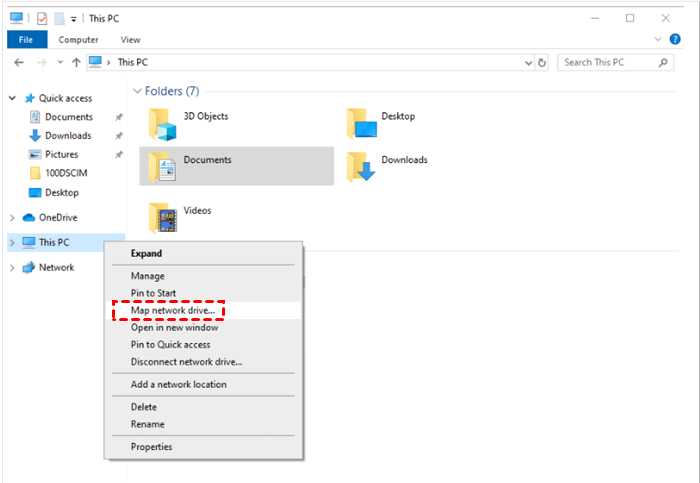Image resolution: width=700 pixels, height=483 pixels.
Task: Click the search magnifier icon
Action: tap(663, 62)
